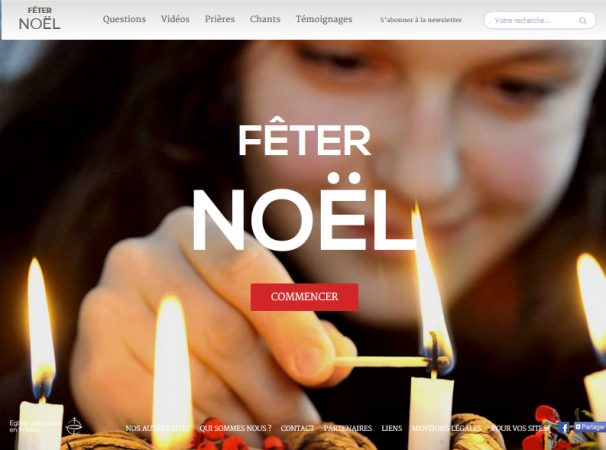
Task: Open the Mentions légales link
Action: point(446,428)
